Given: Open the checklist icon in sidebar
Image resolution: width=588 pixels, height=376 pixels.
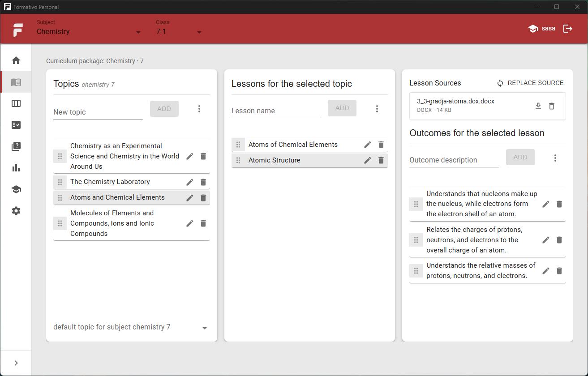Looking at the screenshot, I should (16, 125).
